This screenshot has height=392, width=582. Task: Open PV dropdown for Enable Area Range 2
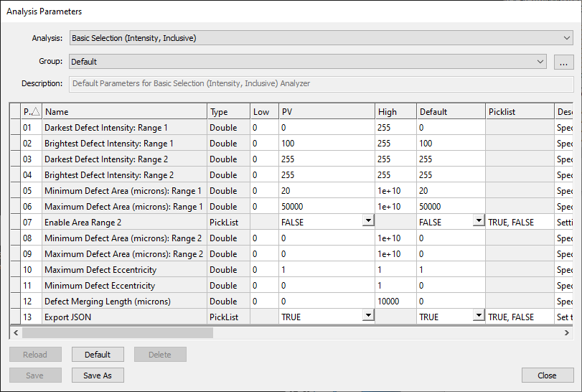point(368,223)
